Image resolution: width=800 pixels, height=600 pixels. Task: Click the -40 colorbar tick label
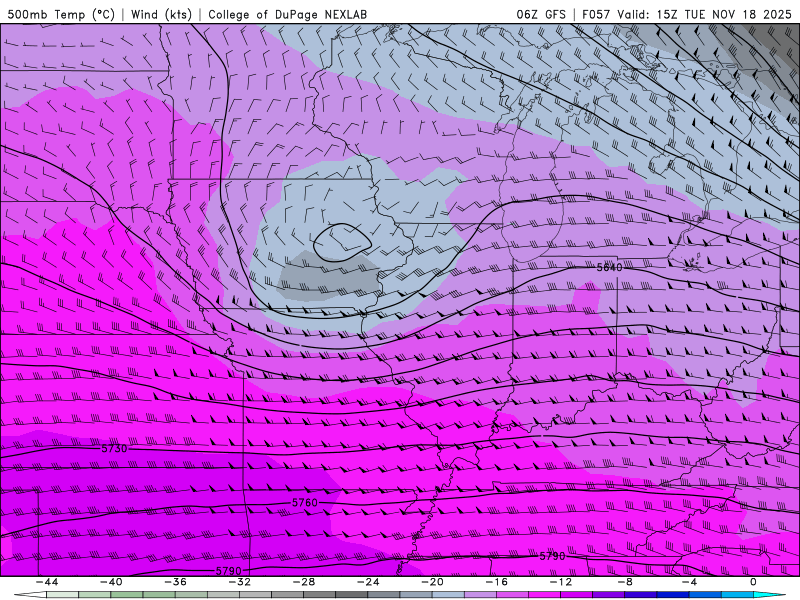[x=111, y=582]
